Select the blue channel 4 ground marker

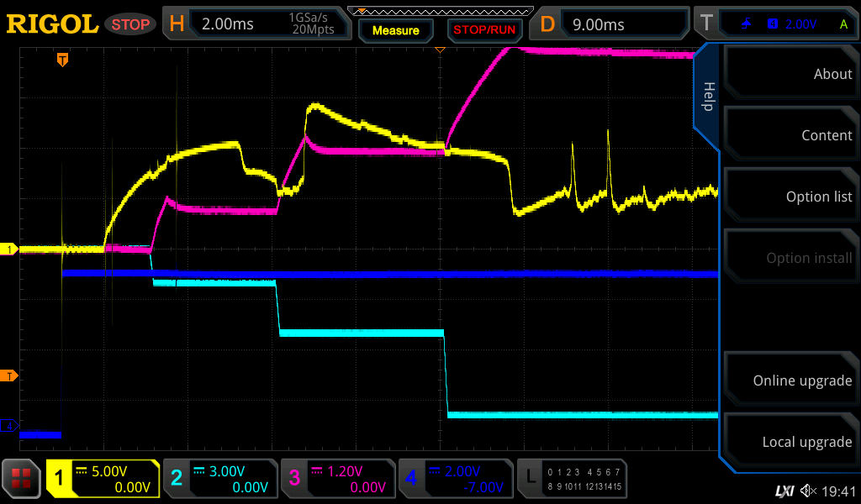pos(9,426)
